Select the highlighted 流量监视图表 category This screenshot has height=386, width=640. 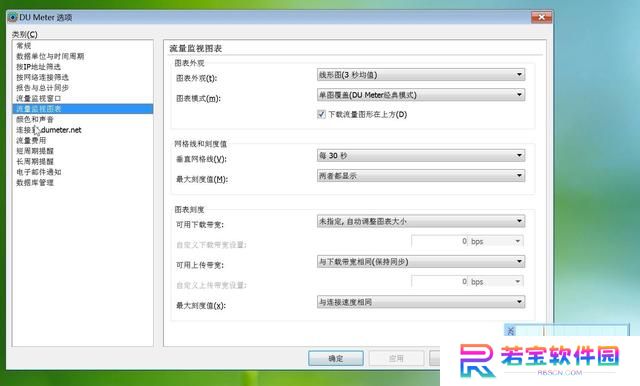[83, 109]
